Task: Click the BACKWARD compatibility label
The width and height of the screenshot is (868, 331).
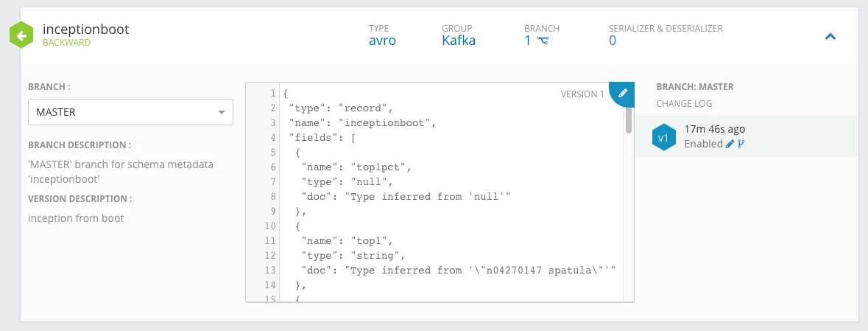Action: [x=66, y=43]
